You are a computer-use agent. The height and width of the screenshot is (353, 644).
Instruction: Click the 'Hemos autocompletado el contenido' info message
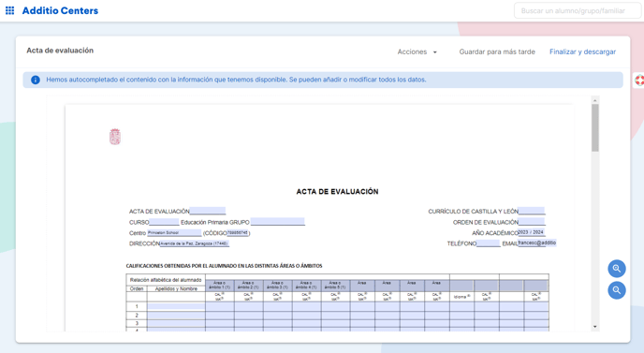236,80
